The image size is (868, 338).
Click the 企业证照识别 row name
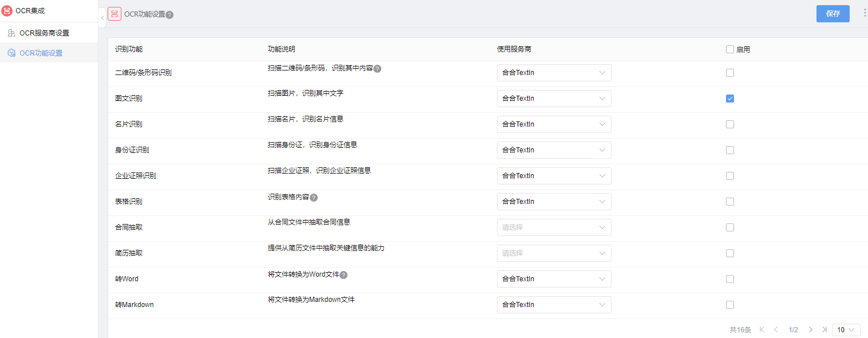[x=136, y=176]
